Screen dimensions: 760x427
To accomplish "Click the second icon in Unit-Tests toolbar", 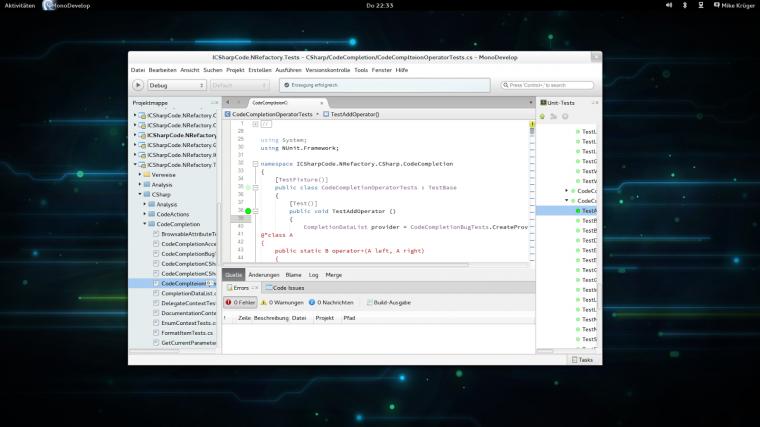I will pos(554,117).
